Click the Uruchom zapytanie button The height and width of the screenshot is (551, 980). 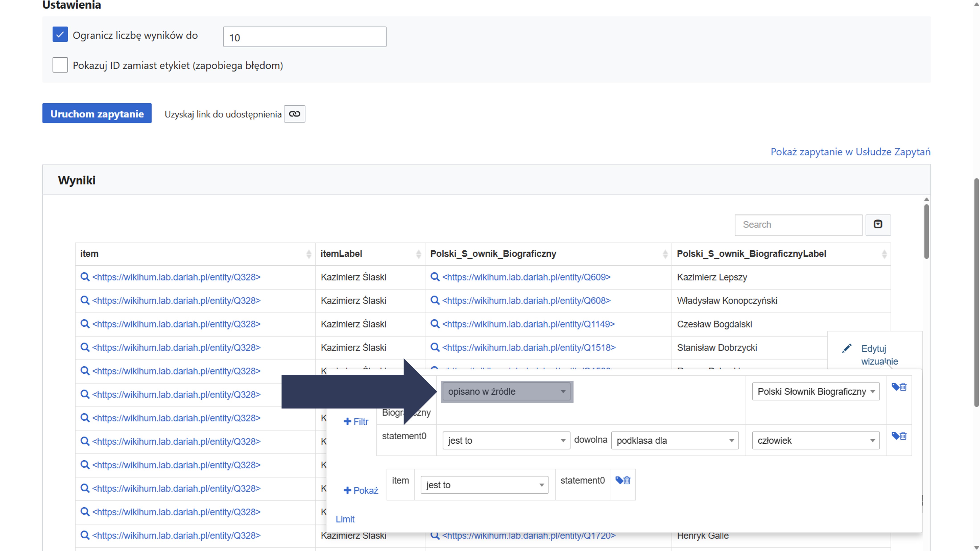(97, 113)
